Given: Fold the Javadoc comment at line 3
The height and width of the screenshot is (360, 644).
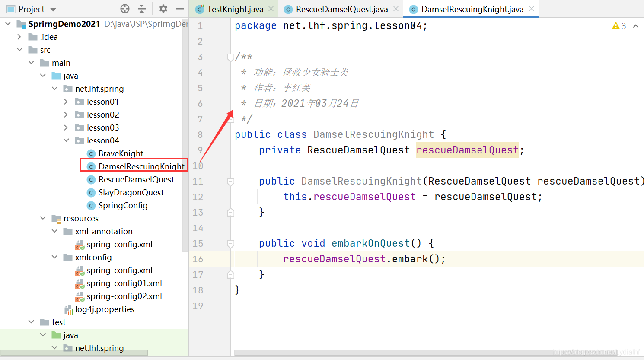Looking at the screenshot, I should pyautogui.click(x=230, y=57).
